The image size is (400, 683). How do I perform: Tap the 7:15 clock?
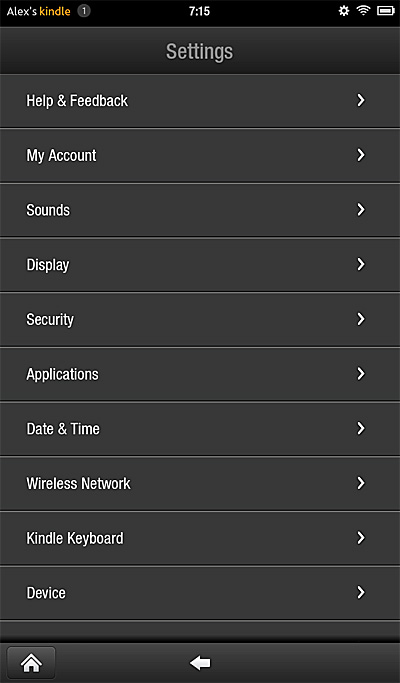coord(199,11)
